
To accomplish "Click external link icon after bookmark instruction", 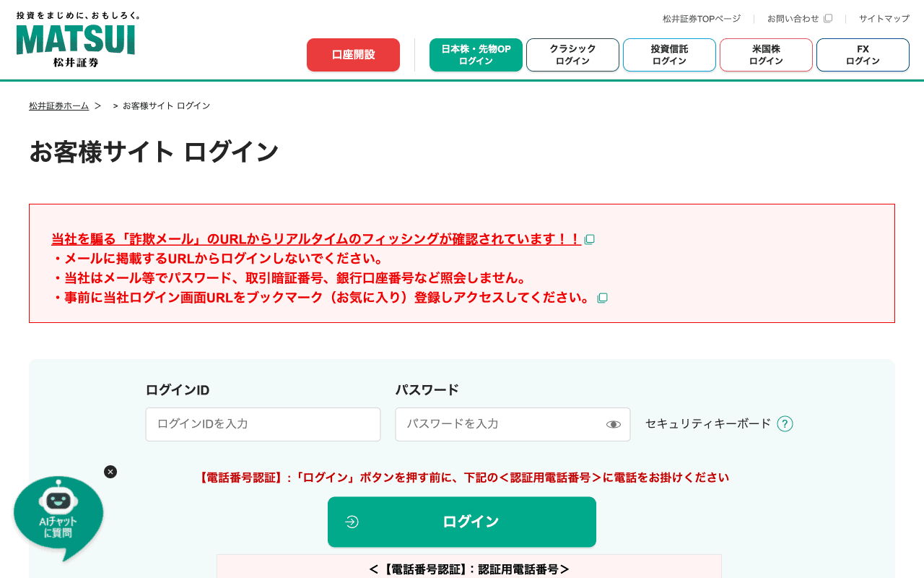I will (x=603, y=298).
